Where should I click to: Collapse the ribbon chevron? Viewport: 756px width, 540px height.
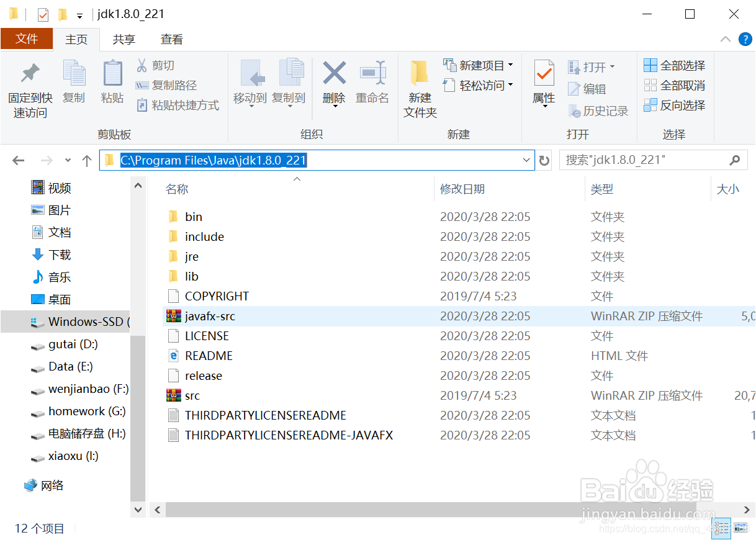tap(725, 39)
